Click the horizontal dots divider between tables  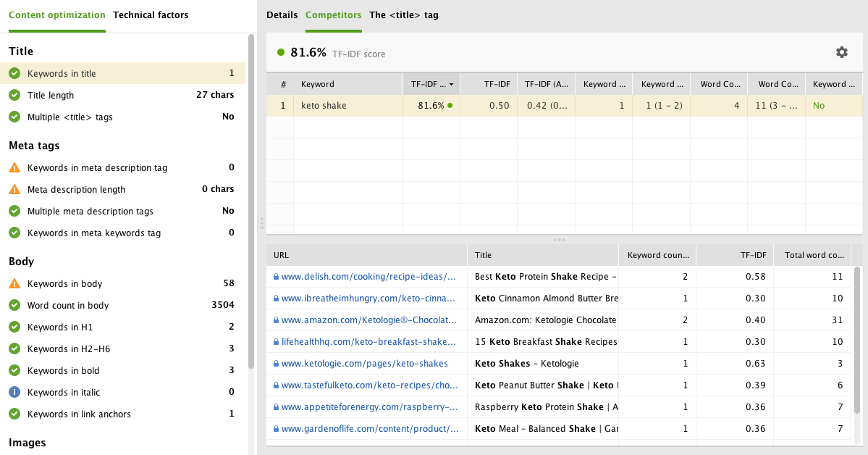tap(559, 239)
